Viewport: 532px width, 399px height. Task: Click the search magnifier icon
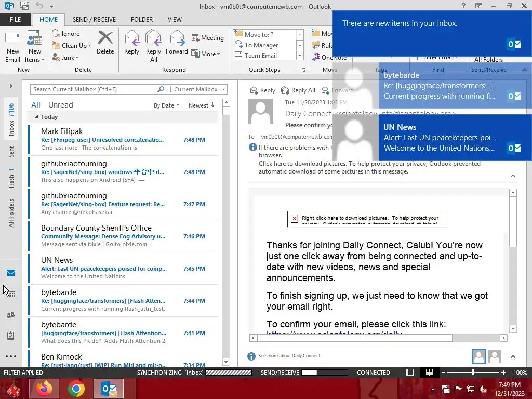tap(161, 89)
